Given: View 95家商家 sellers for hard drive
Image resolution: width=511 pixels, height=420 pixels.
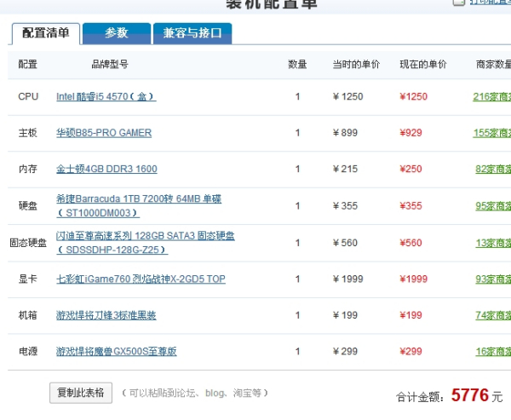Looking at the screenshot, I should point(493,206).
